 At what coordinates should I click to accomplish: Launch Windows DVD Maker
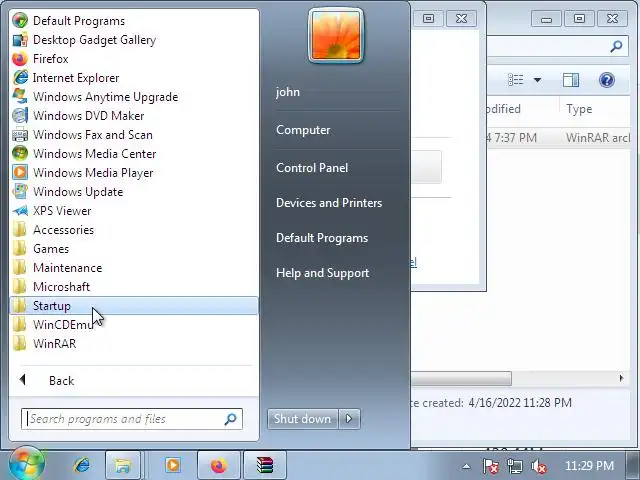tap(88, 116)
